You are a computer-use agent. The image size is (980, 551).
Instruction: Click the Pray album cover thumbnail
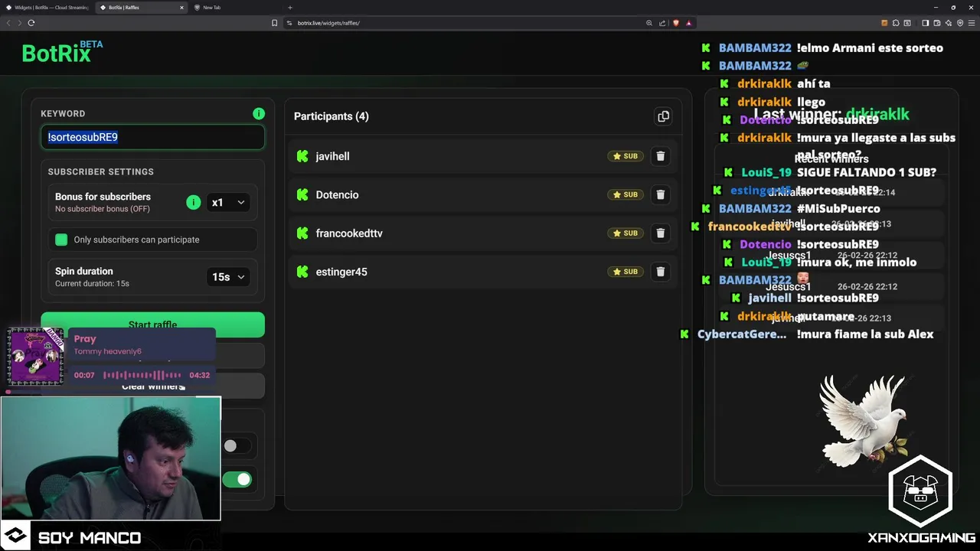tap(34, 357)
